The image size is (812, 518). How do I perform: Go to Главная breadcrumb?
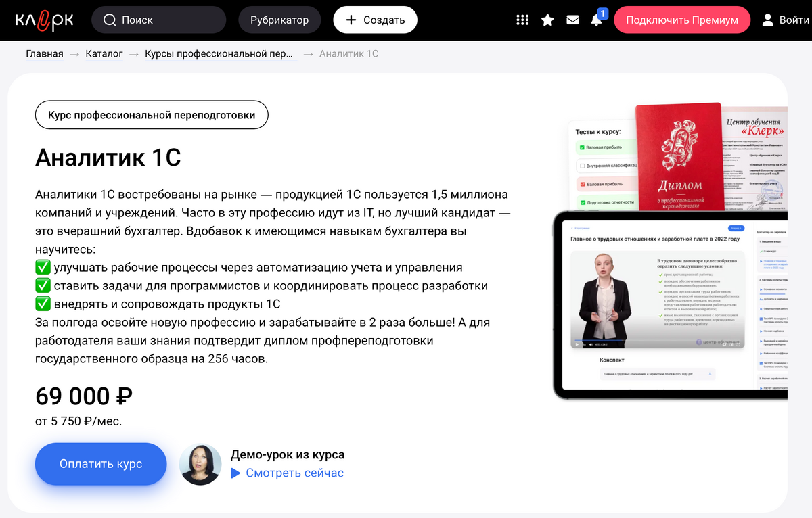(x=45, y=53)
